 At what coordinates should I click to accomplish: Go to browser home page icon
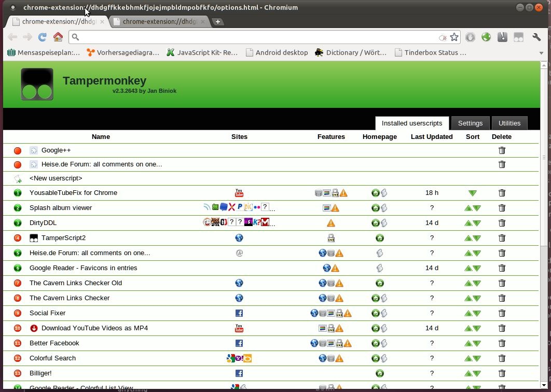tap(58, 37)
